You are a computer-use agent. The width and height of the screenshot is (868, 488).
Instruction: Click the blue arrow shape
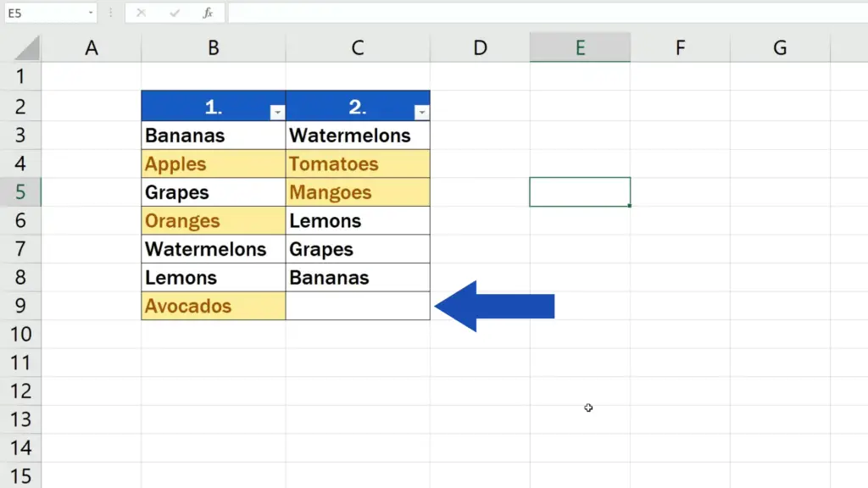(x=494, y=306)
